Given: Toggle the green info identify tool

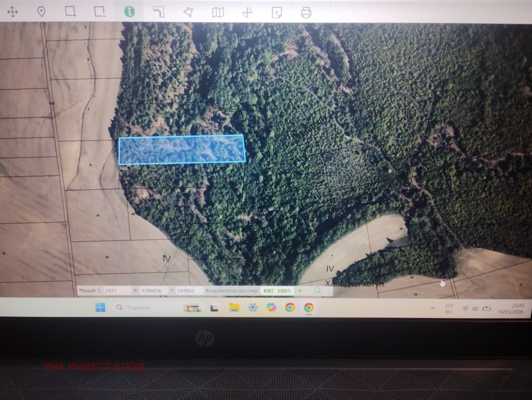Looking at the screenshot, I should pos(129,12).
